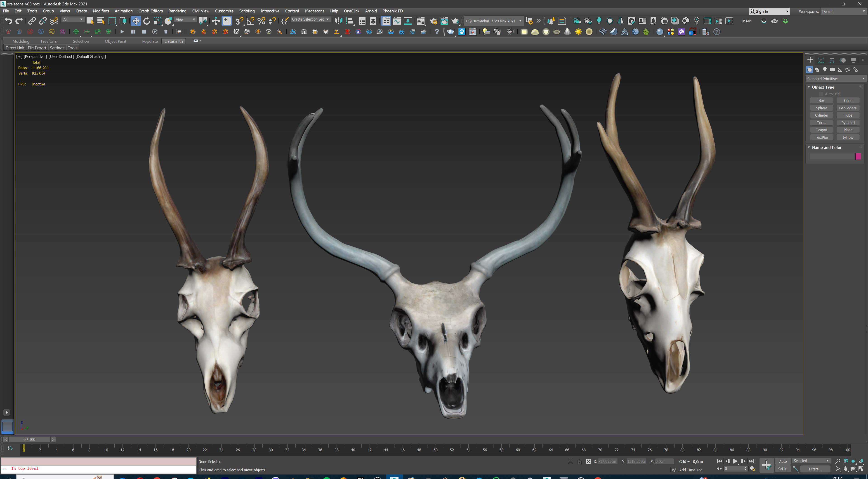Open the Hierarchy command panel tab

tap(832, 60)
